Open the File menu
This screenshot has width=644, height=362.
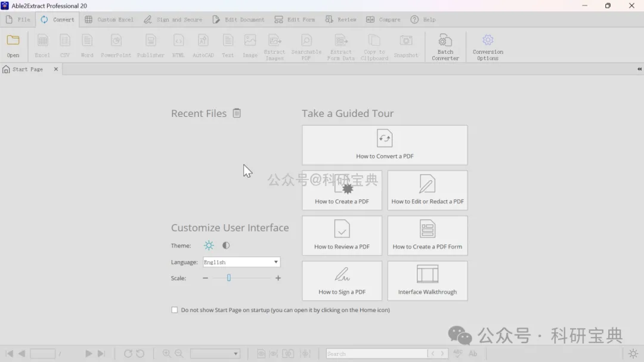[x=18, y=19]
